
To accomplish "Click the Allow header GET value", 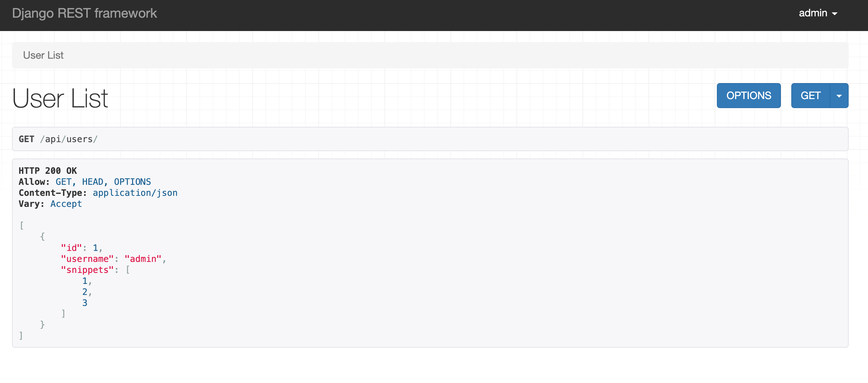I will (64, 182).
